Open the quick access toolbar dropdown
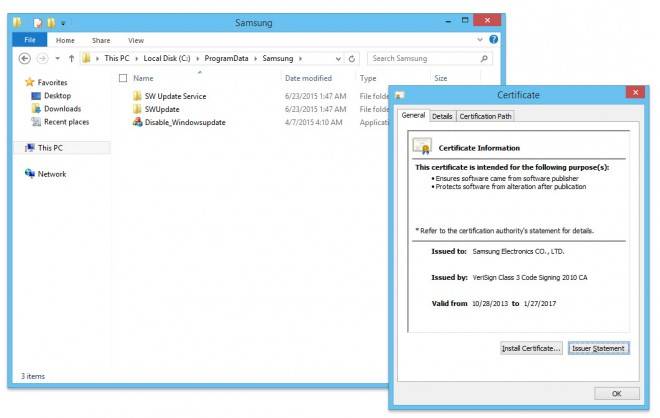 tap(63, 23)
